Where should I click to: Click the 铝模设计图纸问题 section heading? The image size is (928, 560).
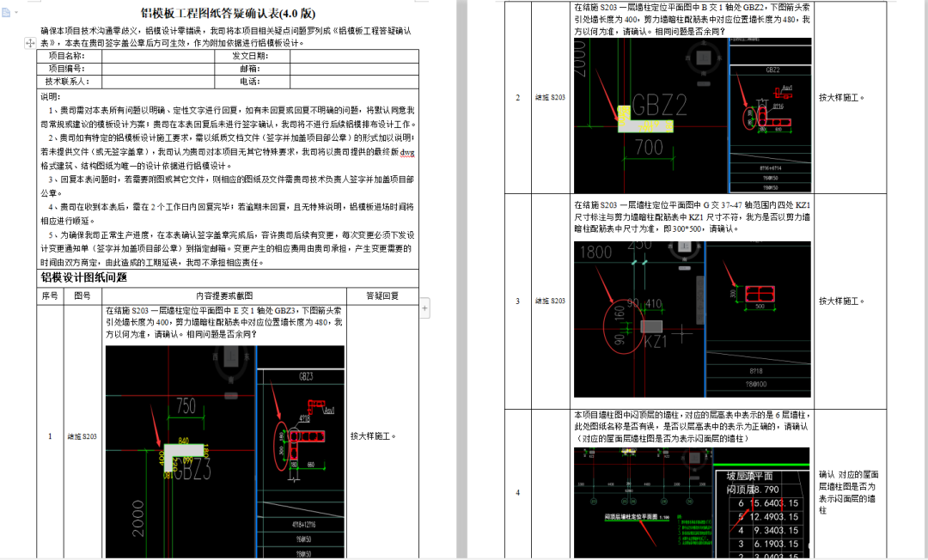pos(84,277)
